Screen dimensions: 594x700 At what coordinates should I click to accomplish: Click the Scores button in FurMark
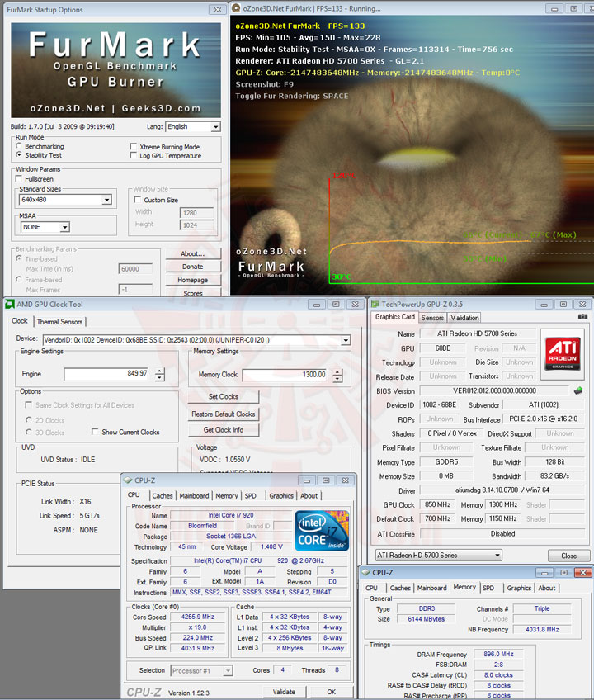tap(193, 293)
